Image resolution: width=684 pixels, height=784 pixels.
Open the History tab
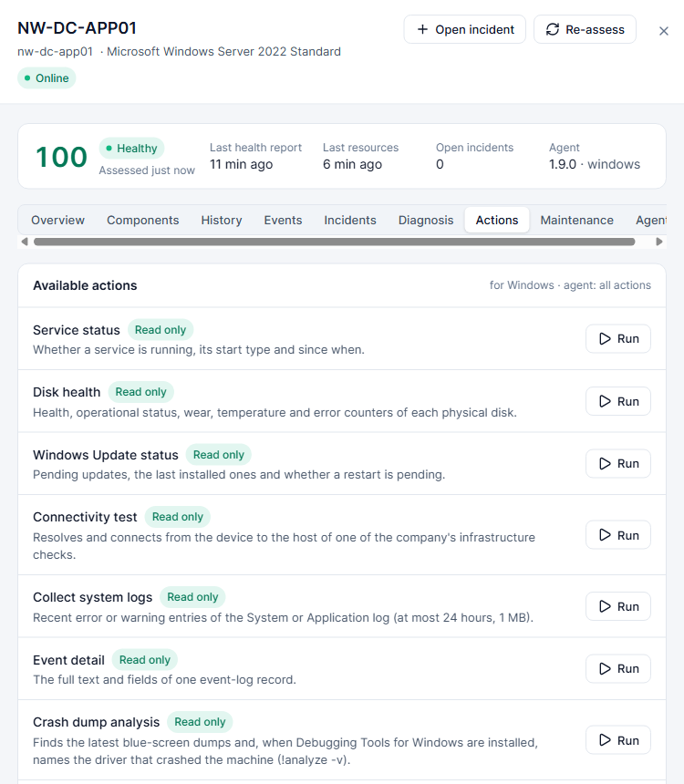(222, 220)
